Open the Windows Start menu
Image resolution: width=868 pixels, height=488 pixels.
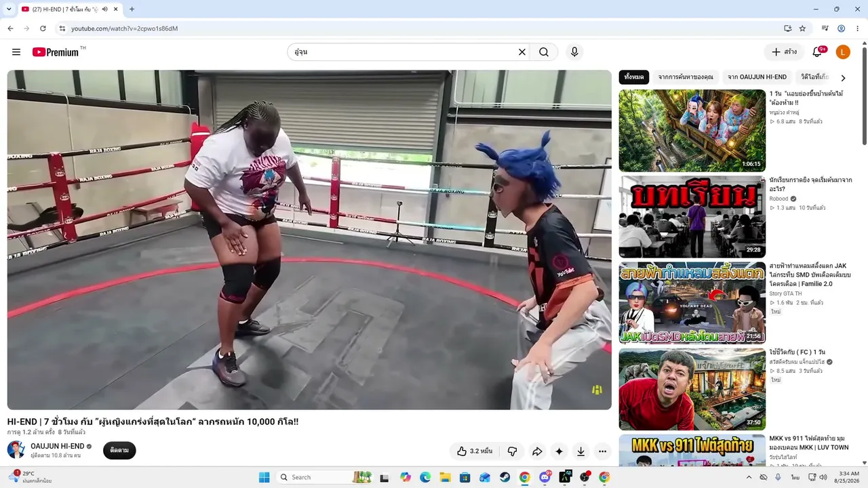pyautogui.click(x=264, y=477)
